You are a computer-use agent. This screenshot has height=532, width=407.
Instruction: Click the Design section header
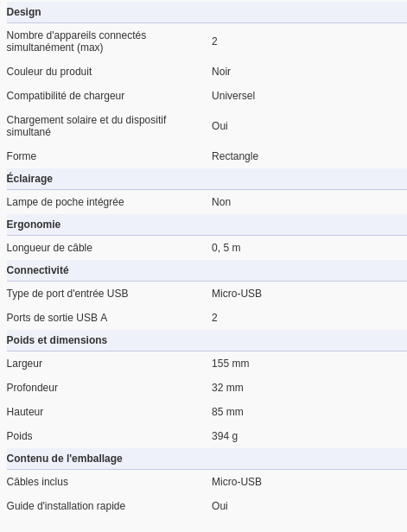click(23, 12)
